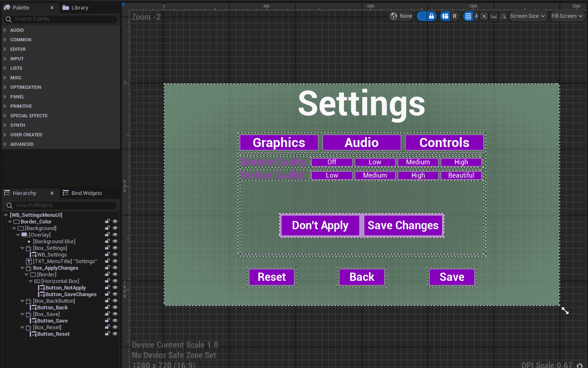Click the Don't Apply button
The width and height of the screenshot is (588, 368).
[320, 226]
